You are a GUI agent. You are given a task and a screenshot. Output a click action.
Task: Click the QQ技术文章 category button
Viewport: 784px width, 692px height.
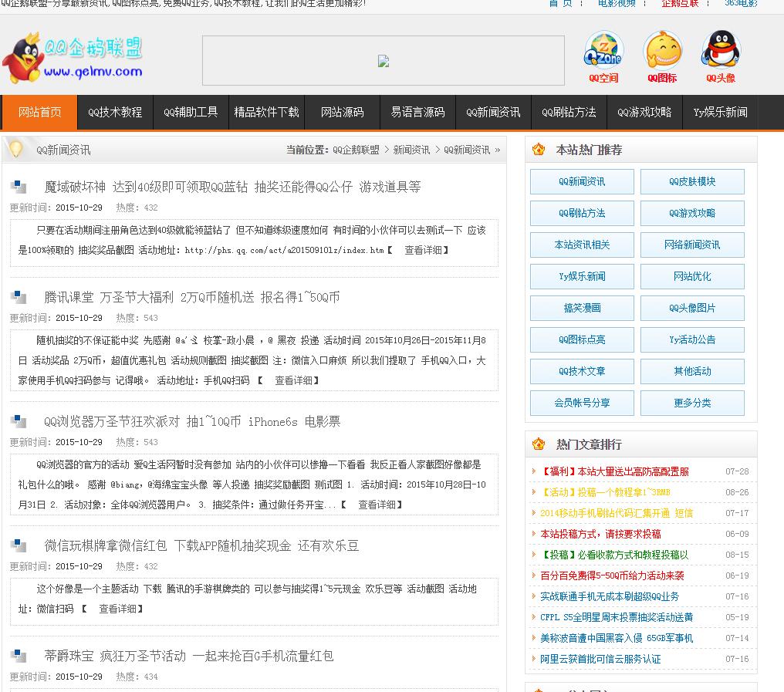tap(582, 371)
